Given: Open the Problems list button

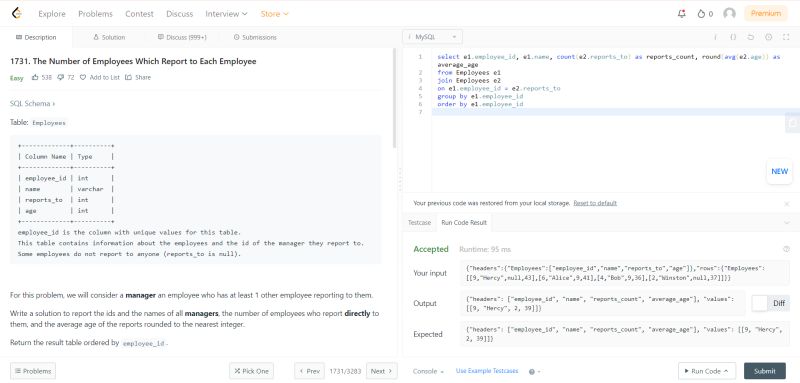Looking at the screenshot, I should [33, 371].
